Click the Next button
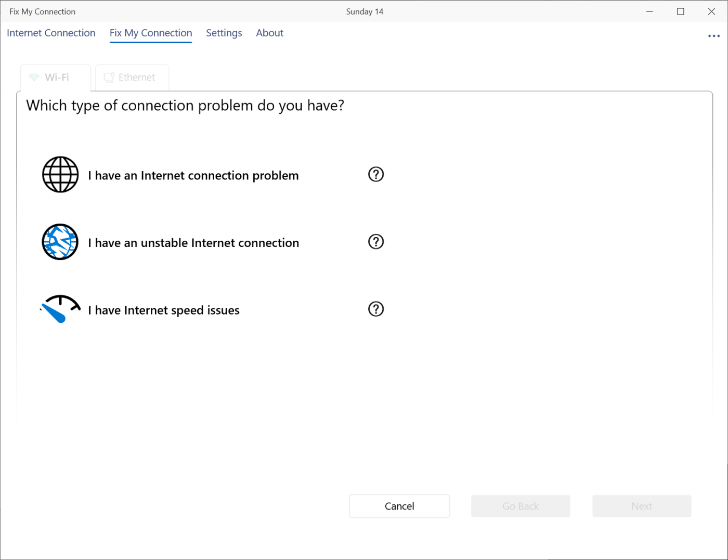 click(641, 506)
